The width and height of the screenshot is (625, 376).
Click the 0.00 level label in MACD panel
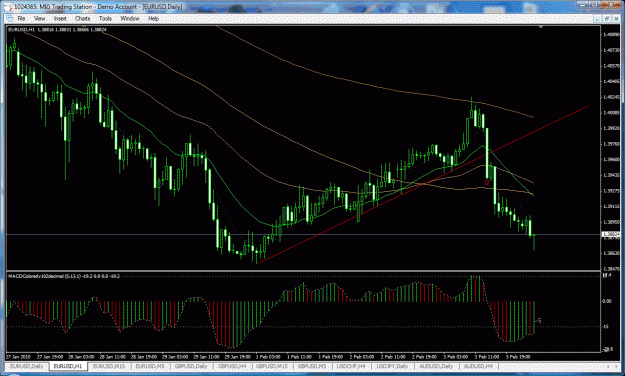pyautogui.click(x=607, y=301)
